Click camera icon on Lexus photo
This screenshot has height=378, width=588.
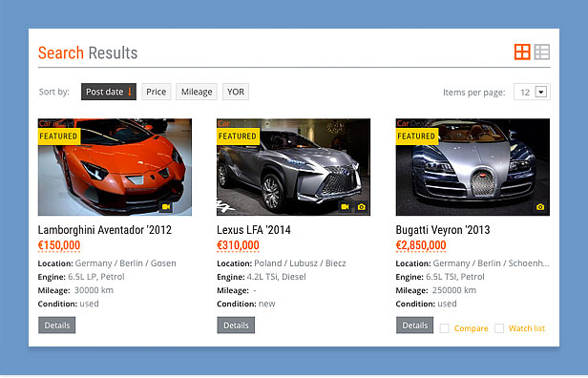(361, 206)
